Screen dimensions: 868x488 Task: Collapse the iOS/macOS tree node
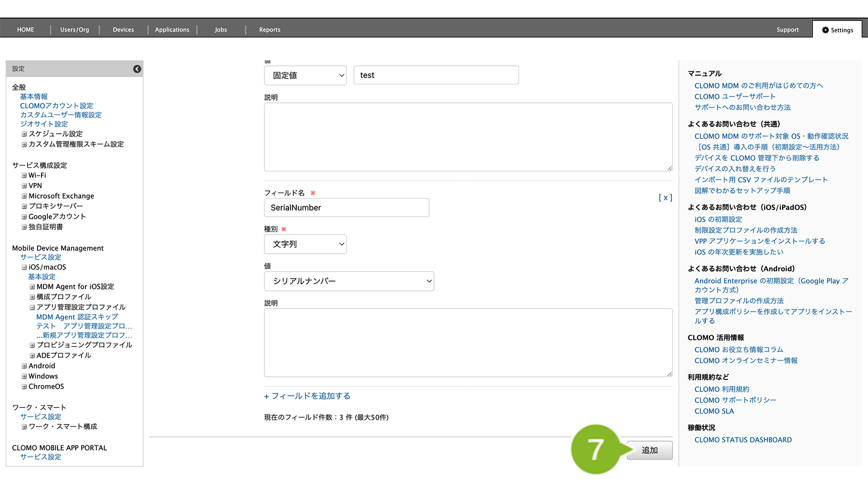click(x=24, y=267)
